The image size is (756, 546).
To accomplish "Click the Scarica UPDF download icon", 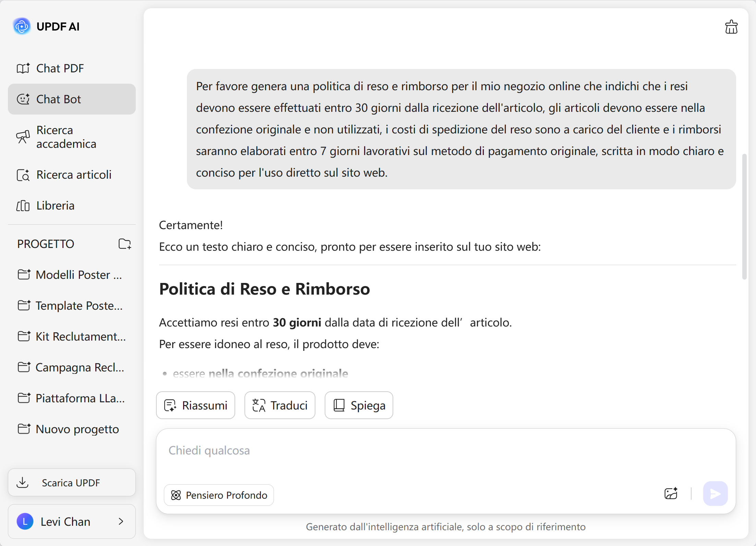I will (x=23, y=483).
